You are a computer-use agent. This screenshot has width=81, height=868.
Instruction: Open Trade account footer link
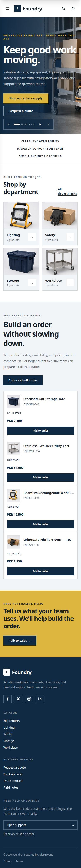click(x=13, y=781)
